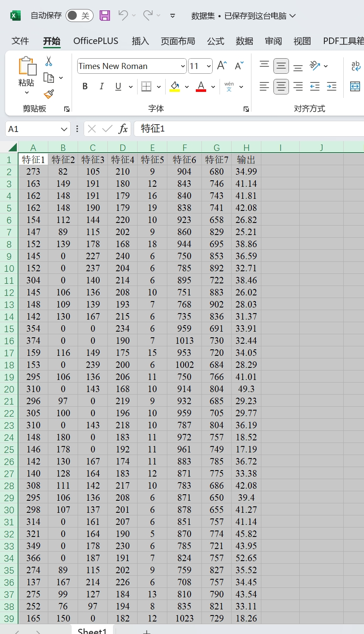Toggle Underline formatting

pyautogui.click(x=118, y=86)
